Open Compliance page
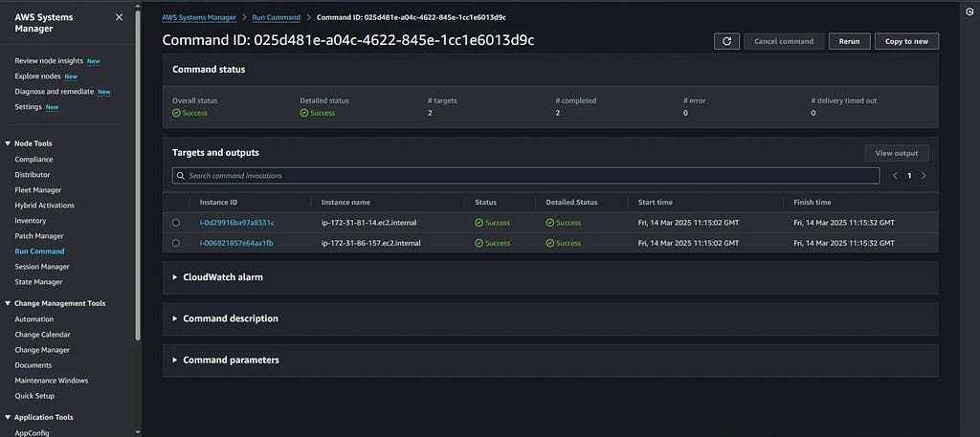Viewport: 980px width, 437px height. [x=33, y=160]
